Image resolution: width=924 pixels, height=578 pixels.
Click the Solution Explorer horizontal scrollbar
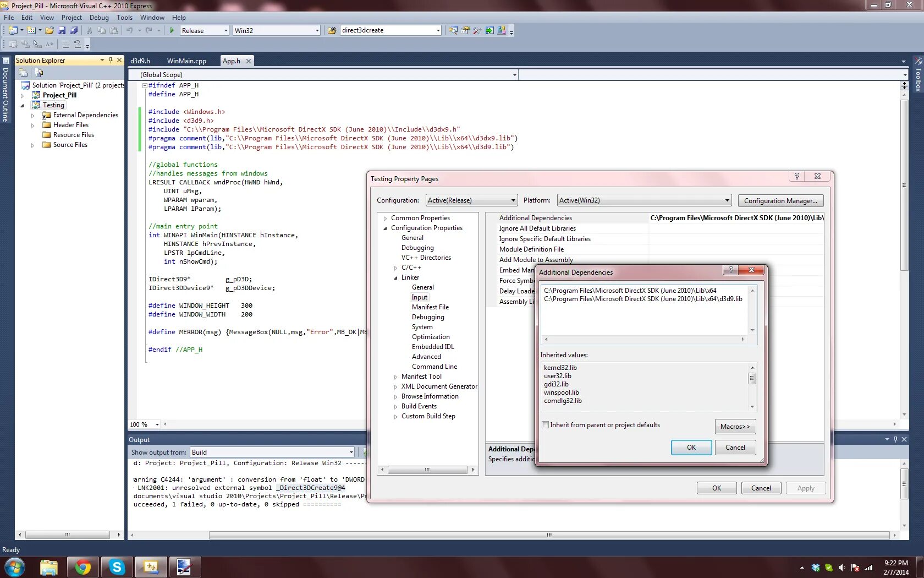click(68, 535)
